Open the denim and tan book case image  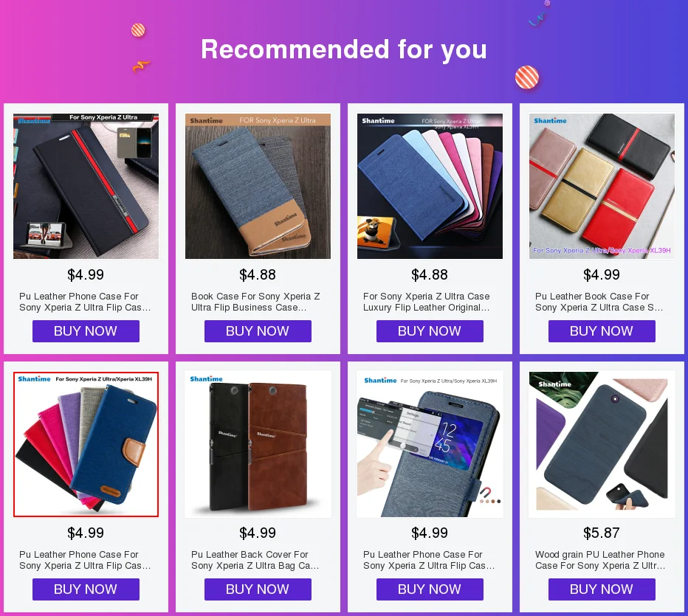(258, 186)
